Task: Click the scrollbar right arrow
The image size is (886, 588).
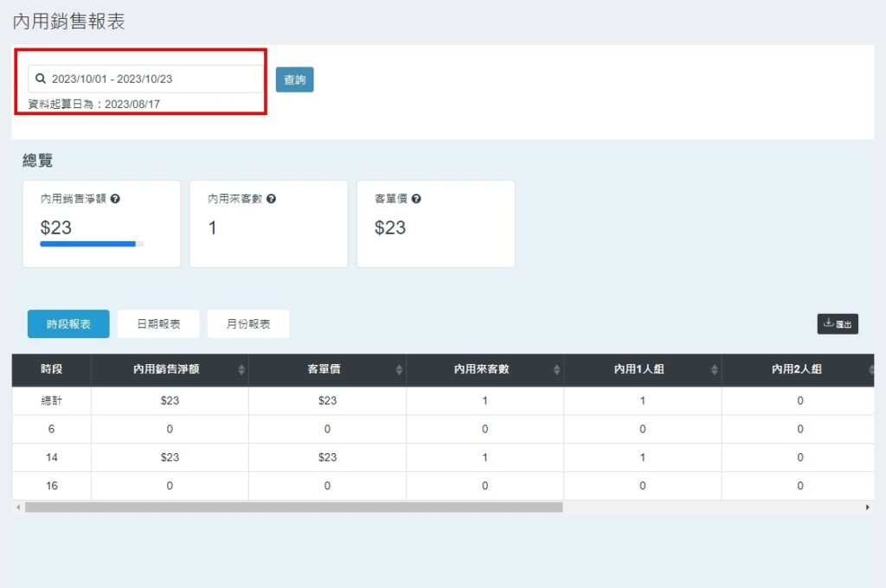Action: coord(868,508)
